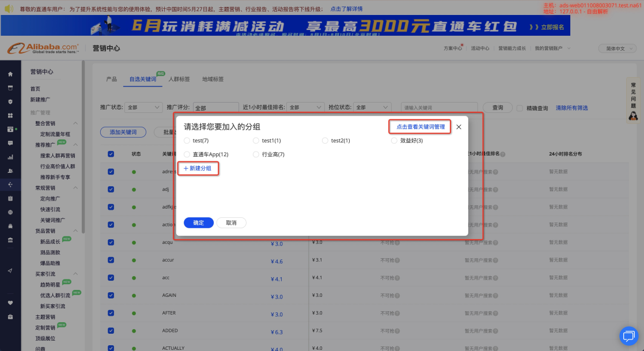Image resolution: width=644 pixels, height=351 pixels.
Task: Open the bar chart icon in the sidebar
Action: pos(10,157)
